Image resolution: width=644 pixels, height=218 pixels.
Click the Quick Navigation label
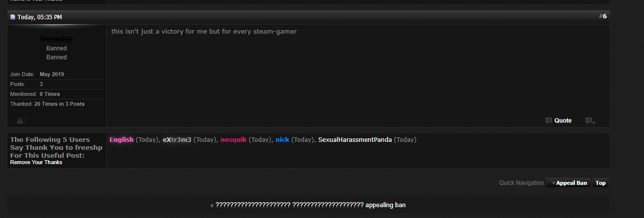pos(521,183)
